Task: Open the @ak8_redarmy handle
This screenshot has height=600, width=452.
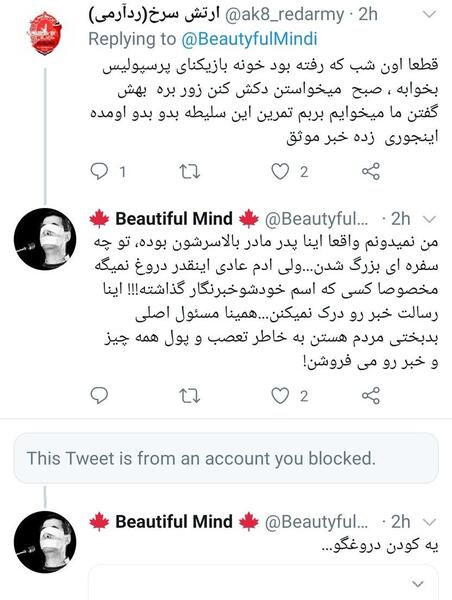Action: (284, 15)
